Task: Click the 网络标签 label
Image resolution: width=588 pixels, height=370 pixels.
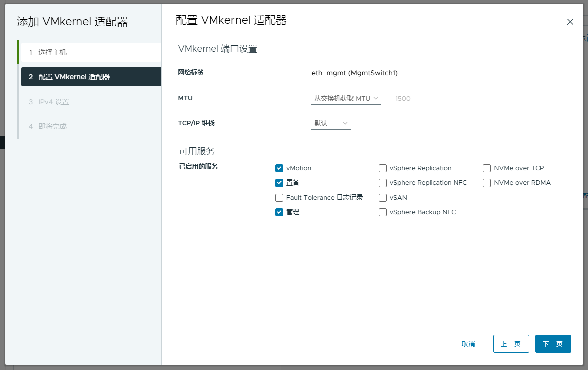Action: click(x=191, y=72)
